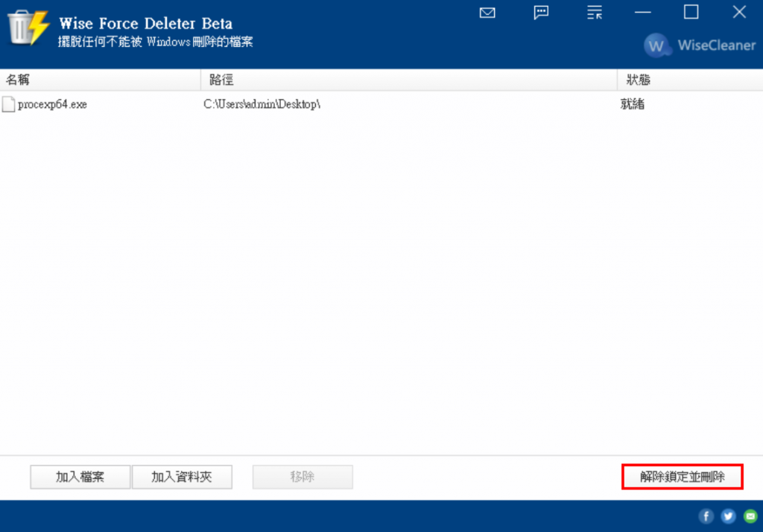This screenshot has height=532, width=763.
Task: Click the 解除鎖定並刪除 button
Action: click(x=683, y=477)
